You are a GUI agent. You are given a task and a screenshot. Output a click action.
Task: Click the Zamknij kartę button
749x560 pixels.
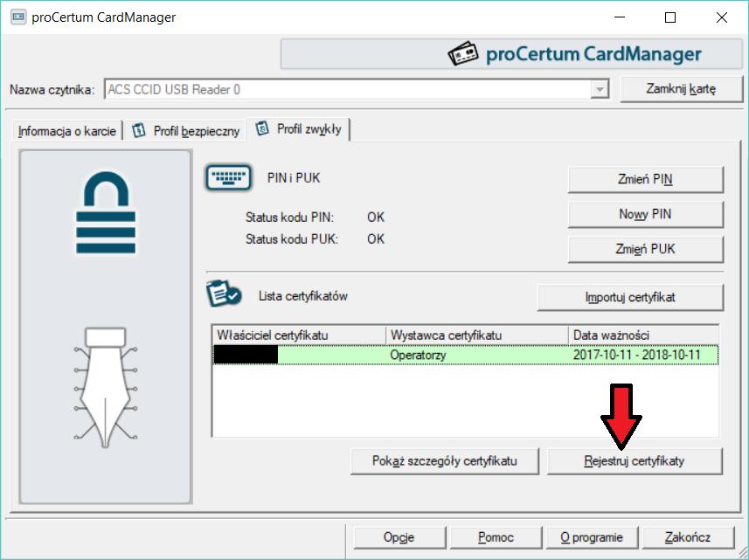point(681,89)
